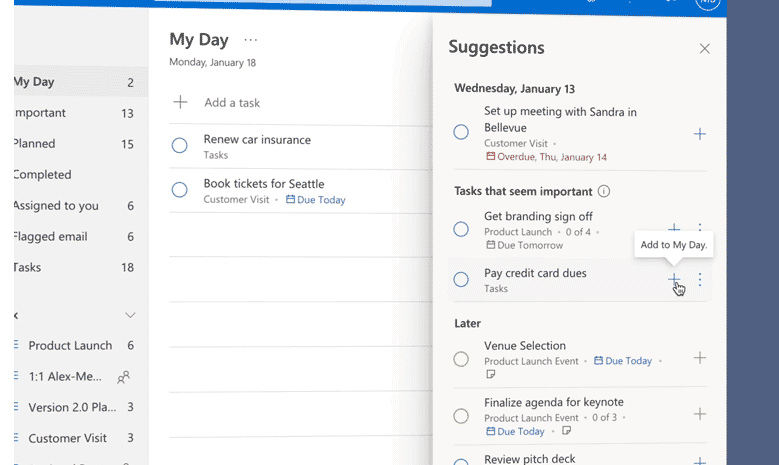Screen dimensions: 779x465
Task: Open My Day list in sidebar
Action: pyautogui.click(x=81, y=82)
